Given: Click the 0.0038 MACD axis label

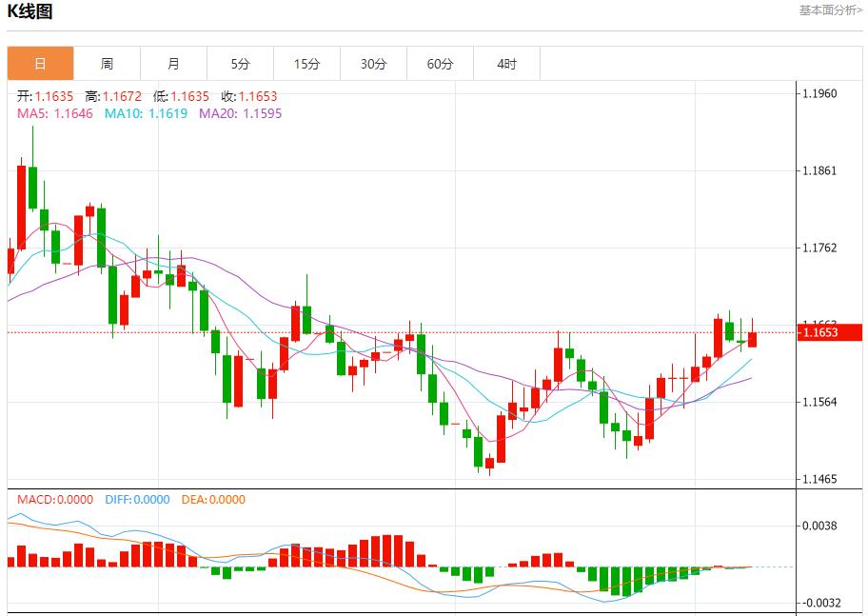Looking at the screenshot, I should point(819,526).
